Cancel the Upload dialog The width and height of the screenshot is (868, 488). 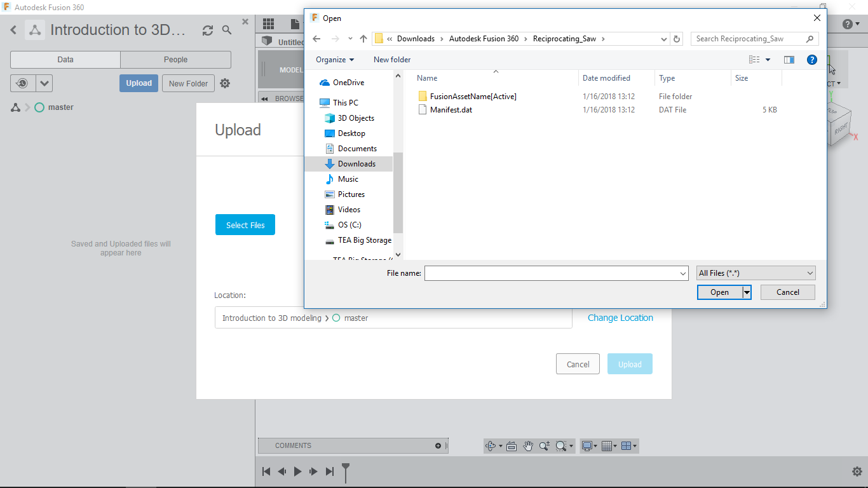[578, 364]
